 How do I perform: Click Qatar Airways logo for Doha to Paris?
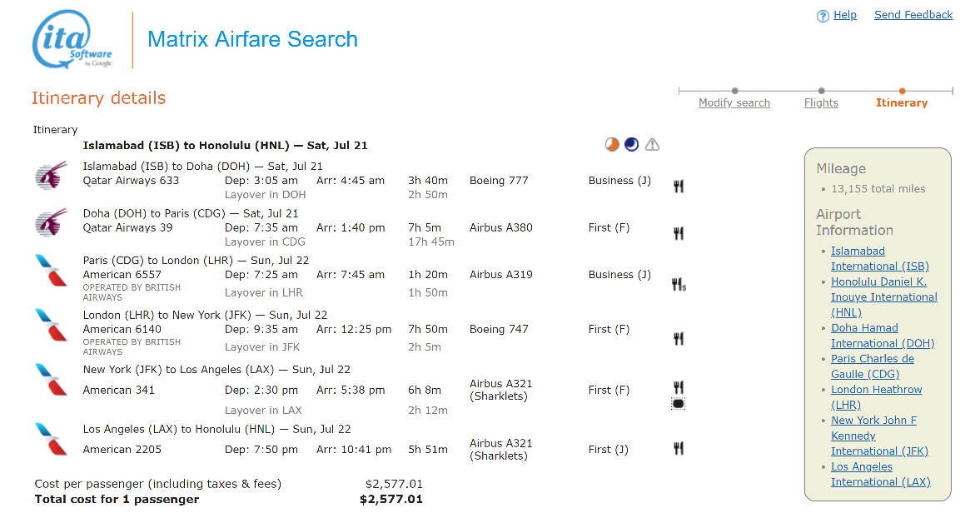pos(51,222)
